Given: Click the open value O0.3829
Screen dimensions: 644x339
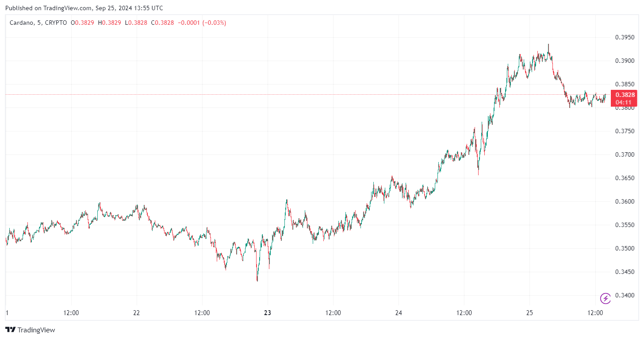Looking at the screenshot, I should [x=82, y=23].
